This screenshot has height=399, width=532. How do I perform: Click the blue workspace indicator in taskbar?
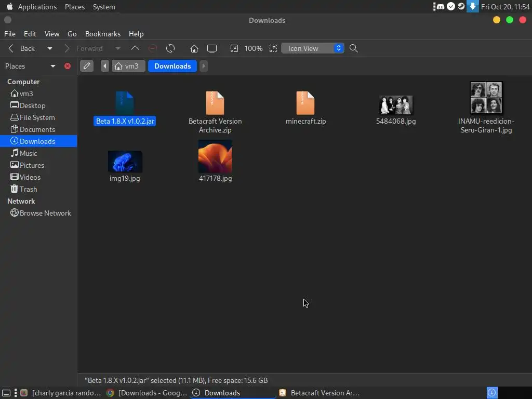coord(492,393)
